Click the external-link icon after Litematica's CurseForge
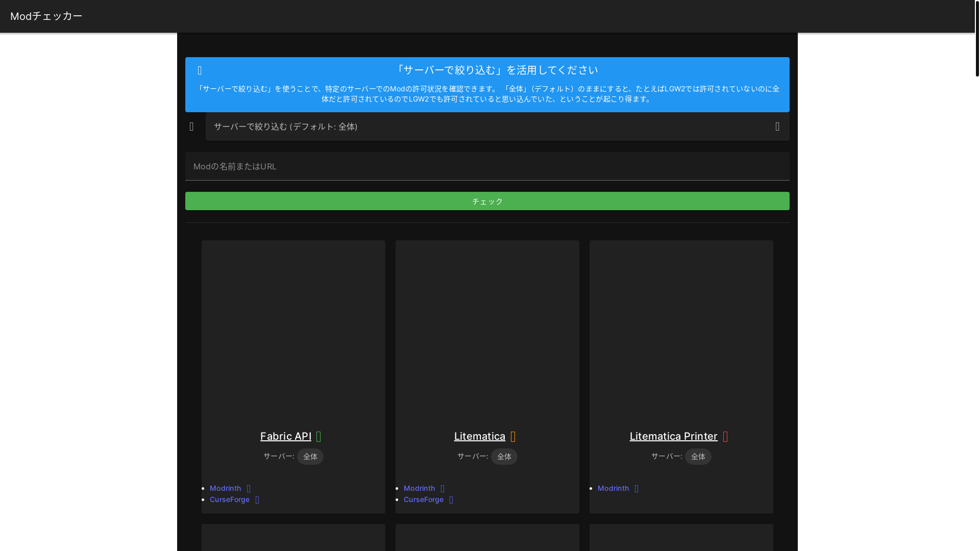 point(451,500)
